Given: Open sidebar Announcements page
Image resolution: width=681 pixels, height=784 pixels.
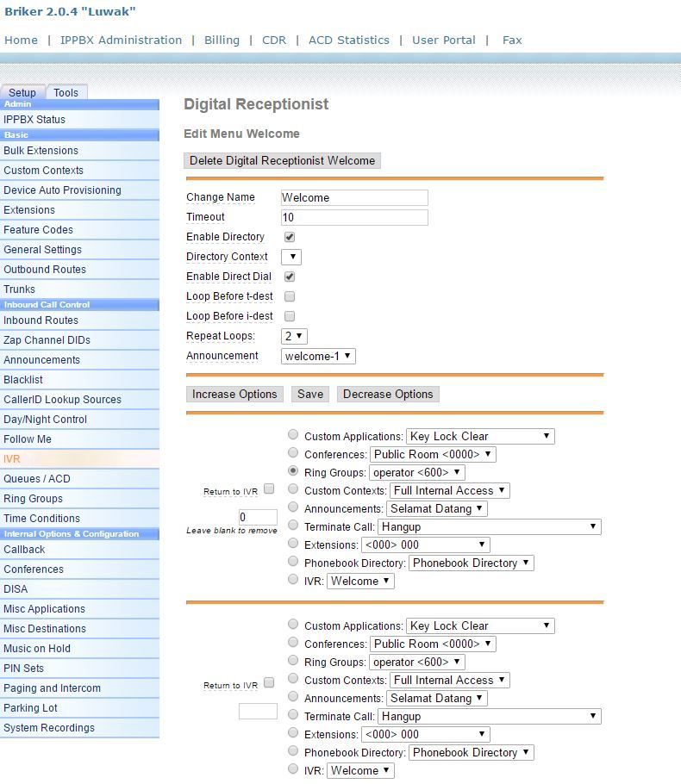Looking at the screenshot, I should pos(79,360).
